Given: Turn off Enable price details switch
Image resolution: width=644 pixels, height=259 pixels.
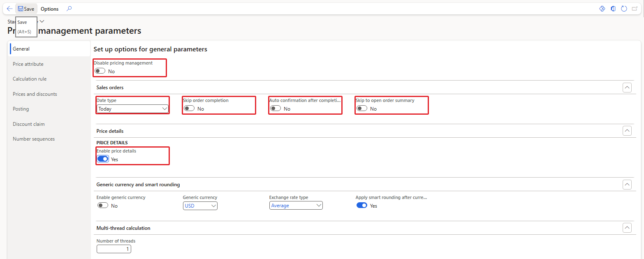Looking at the screenshot, I should (103, 159).
